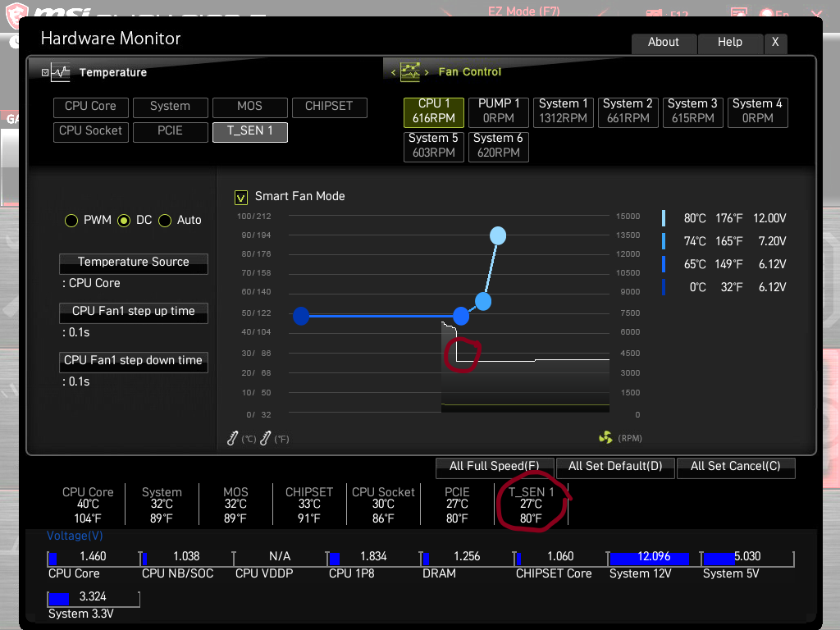Click the Celsius thermometer icon

coord(232,438)
